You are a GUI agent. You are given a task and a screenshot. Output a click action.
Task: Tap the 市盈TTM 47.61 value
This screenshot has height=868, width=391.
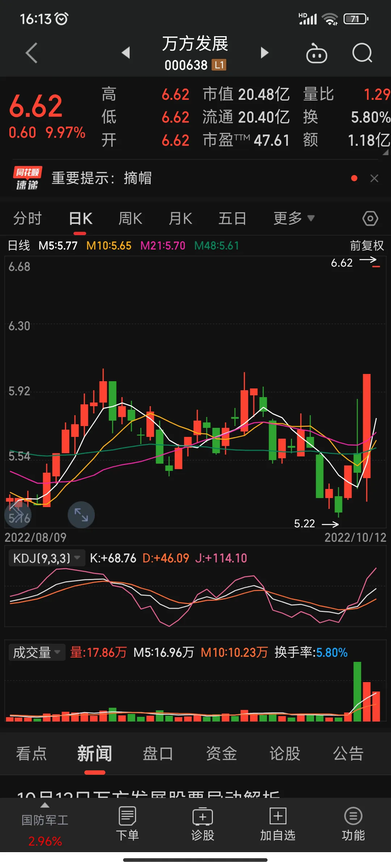point(246,140)
